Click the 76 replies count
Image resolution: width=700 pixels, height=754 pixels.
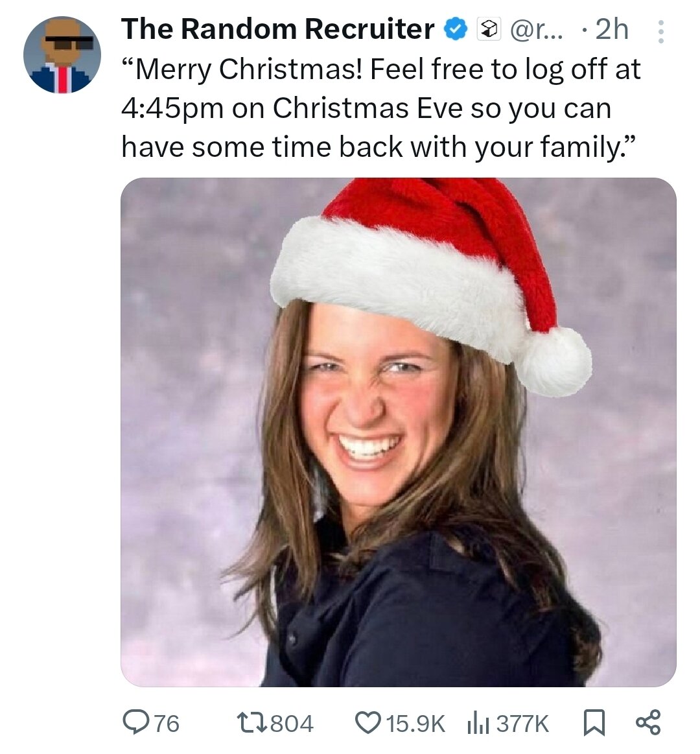pyautogui.click(x=167, y=723)
